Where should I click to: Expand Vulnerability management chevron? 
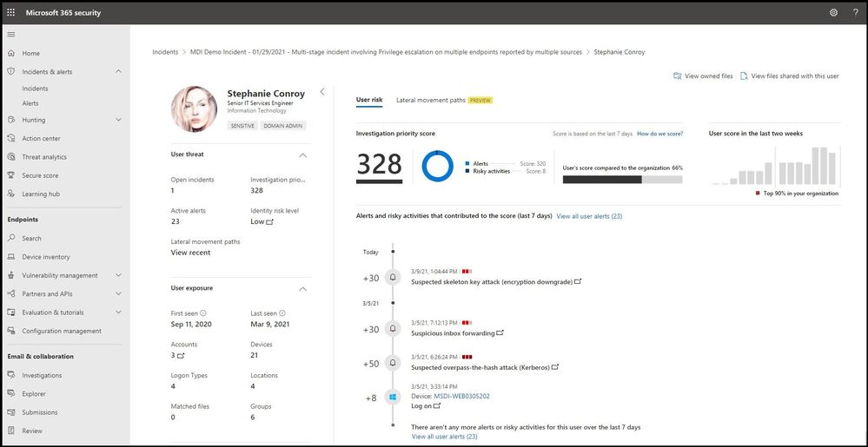click(118, 275)
